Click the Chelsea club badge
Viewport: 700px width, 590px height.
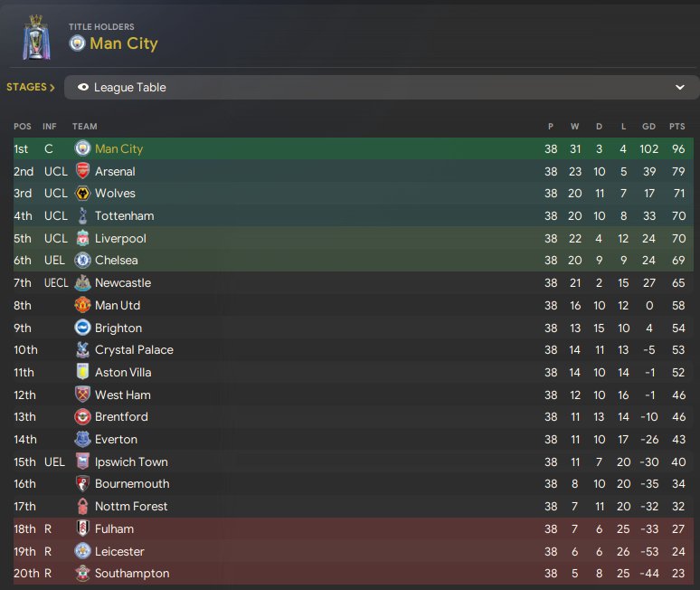(x=82, y=261)
